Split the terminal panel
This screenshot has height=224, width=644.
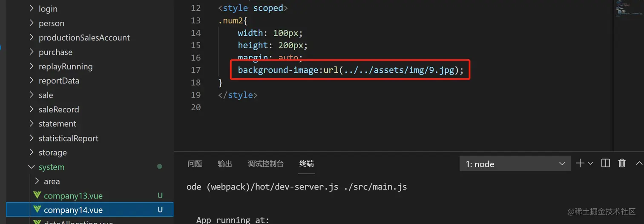coord(605,163)
